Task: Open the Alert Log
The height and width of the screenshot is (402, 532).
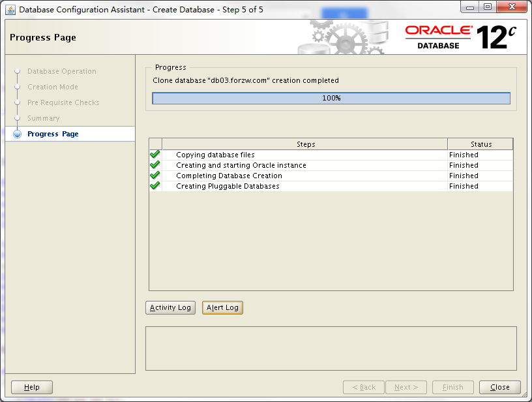Action: tap(222, 307)
